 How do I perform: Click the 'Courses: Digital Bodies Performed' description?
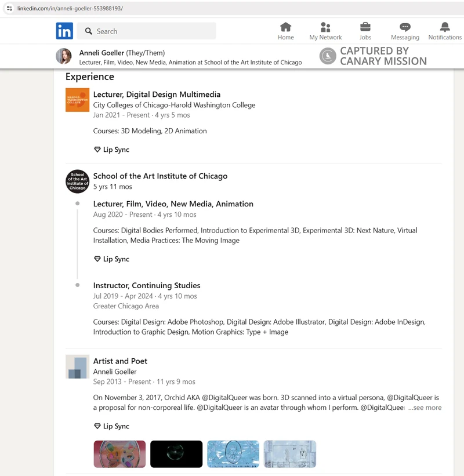point(255,235)
